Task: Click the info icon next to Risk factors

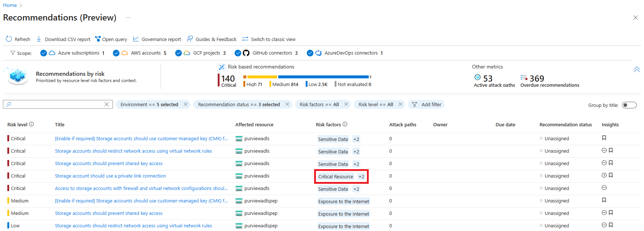Action: pos(345,124)
